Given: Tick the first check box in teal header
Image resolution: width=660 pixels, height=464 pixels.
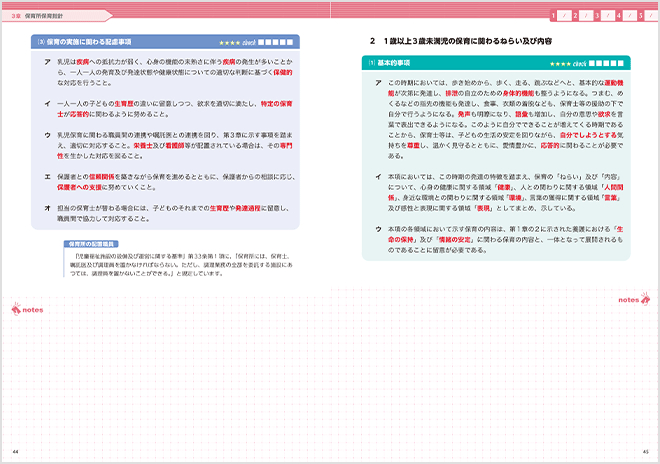Looking at the screenshot, I should click(x=592, y=64).
